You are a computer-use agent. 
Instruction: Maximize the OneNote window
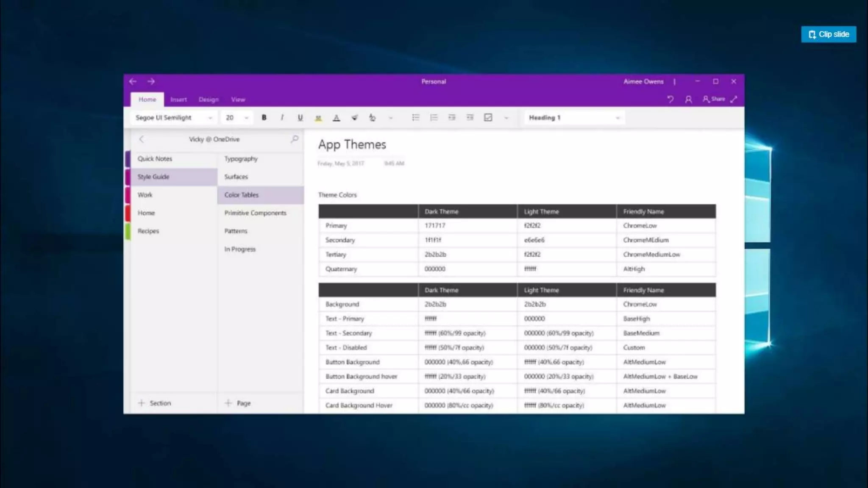click(715, 81)
